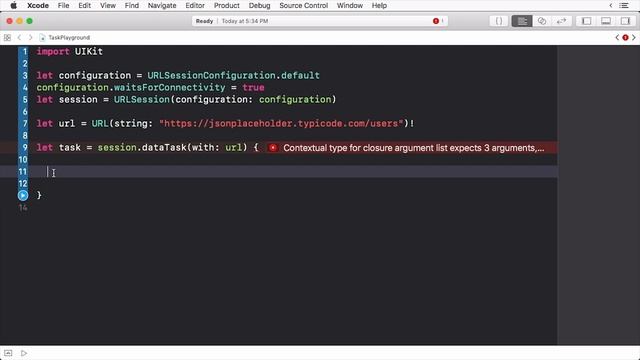The width and height of the screenshot is (640, 360).
Task: Click the URLSessionConfiguration type on line 3
Action: coord(211,76)
